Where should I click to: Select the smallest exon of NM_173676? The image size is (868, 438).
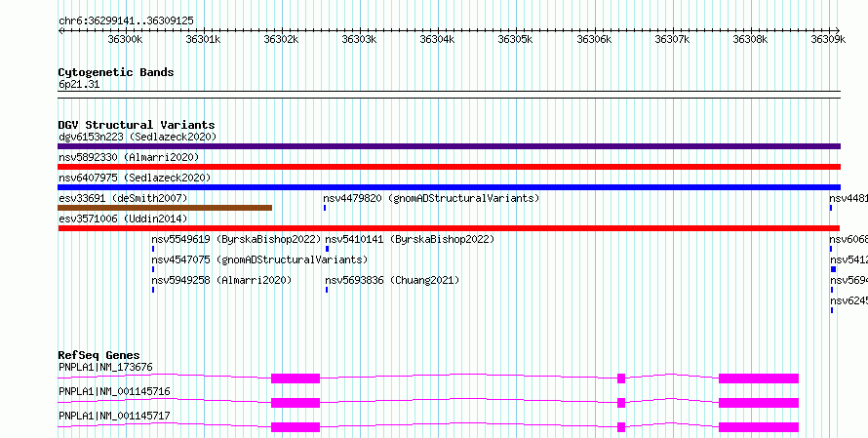point(621,378)
